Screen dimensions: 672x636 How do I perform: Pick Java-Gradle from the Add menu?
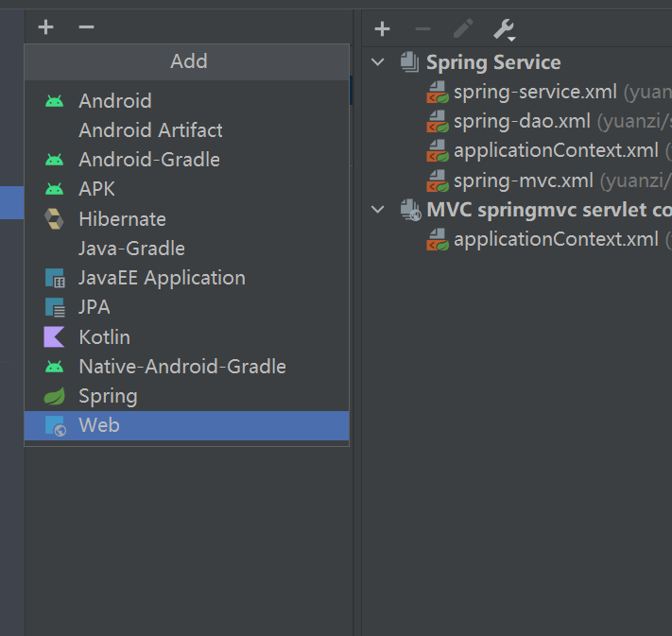click(186, 249)
